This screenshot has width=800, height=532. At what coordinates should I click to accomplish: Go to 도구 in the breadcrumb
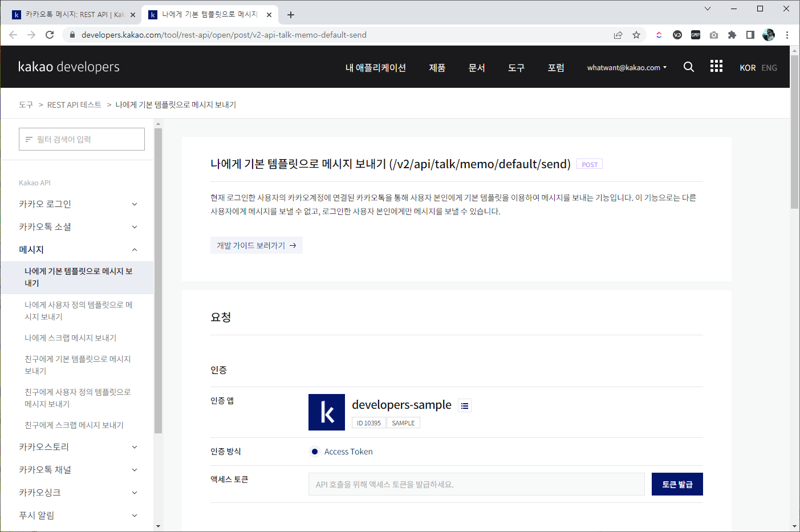pyautogui.click(x=26, y=105)
